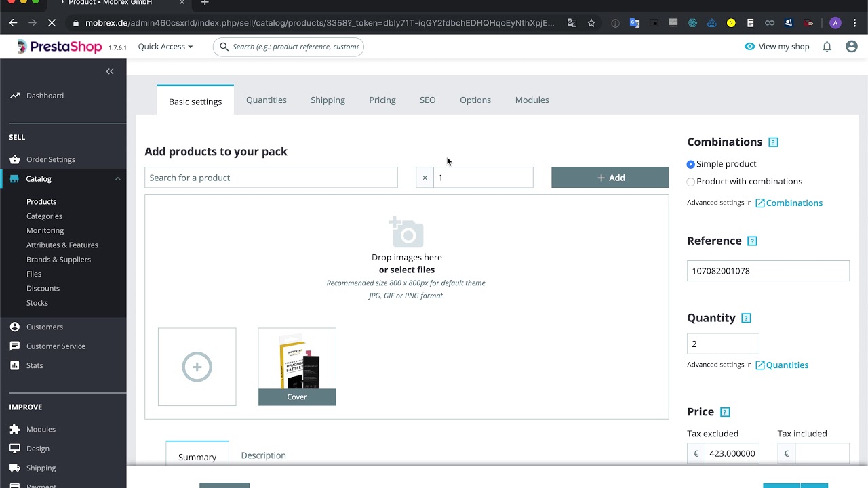The height and width of the screenshot is (488, 868).
Task: Click the pack quantity field
Action: [483, 178]
